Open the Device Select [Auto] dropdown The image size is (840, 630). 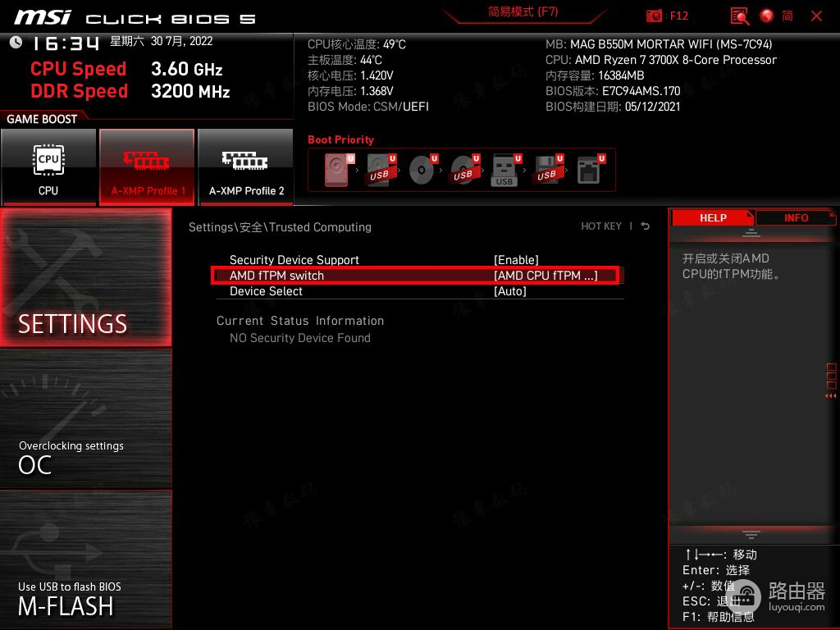(509, 291)
